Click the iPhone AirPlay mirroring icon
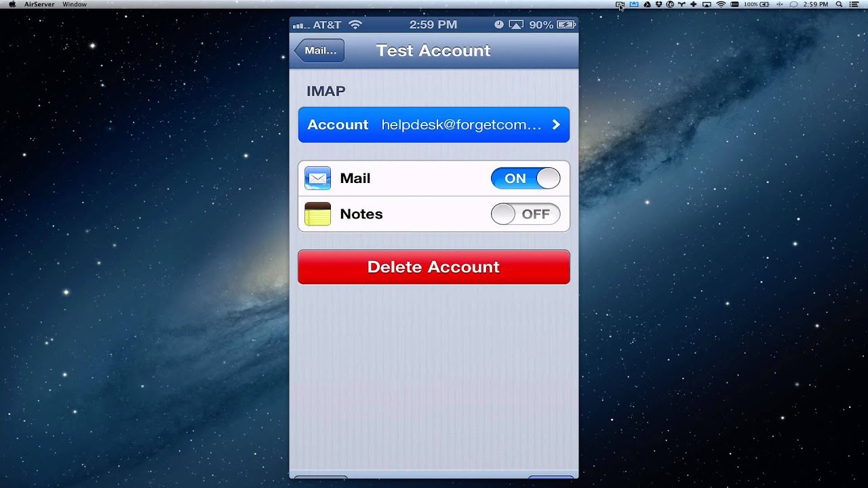This screenshot has width=868, height=488. [x=516, y=25]
